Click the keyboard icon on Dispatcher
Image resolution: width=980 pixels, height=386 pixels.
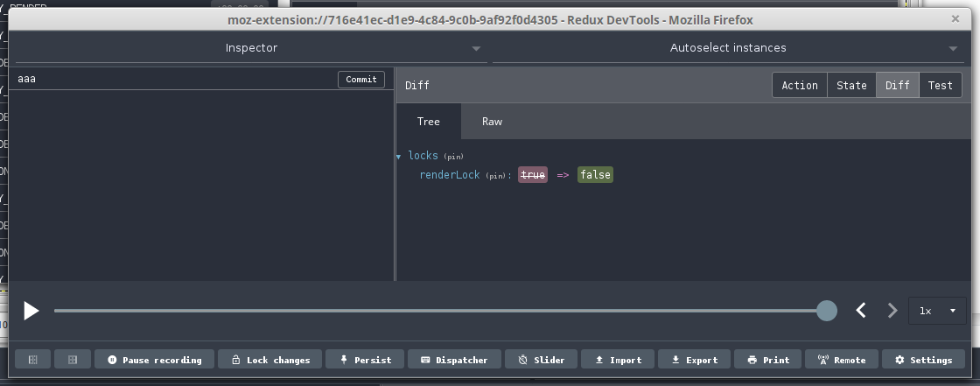point(425,360)
